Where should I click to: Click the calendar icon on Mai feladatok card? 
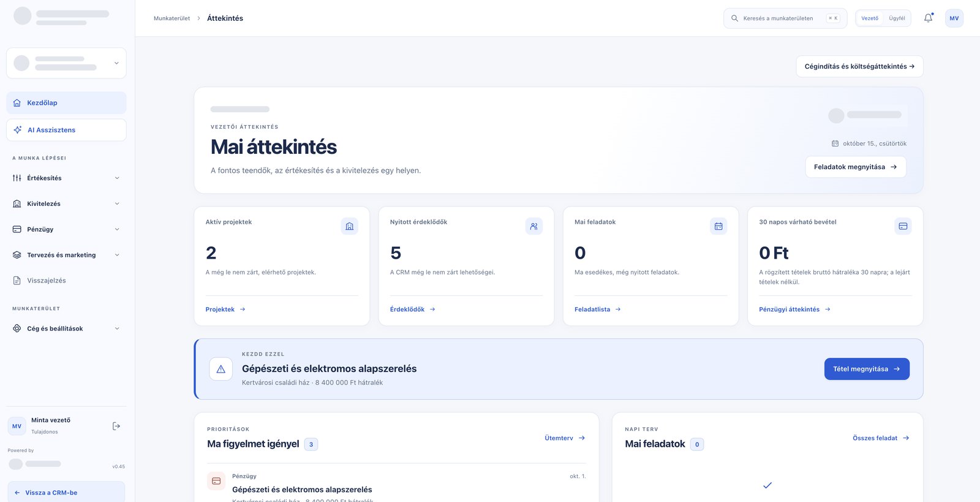click(718, 226)
